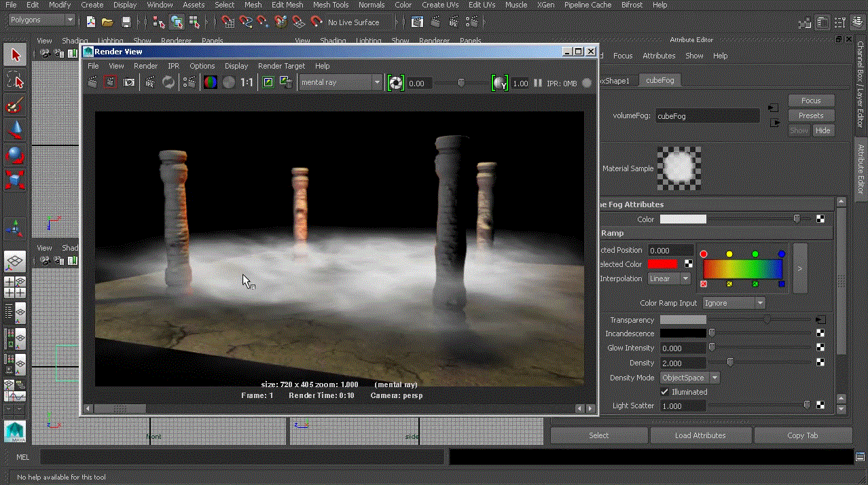Image resolution: width=868 pixels, height=485 pixels.
Task: Select the Rotate tool sphere icon
Action: coord(15,156)
